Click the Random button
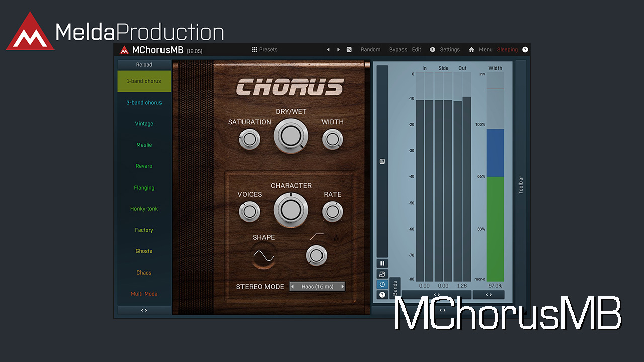Image resolution: width=644 pixels, height=362 pixels. [x=370, y=50]
